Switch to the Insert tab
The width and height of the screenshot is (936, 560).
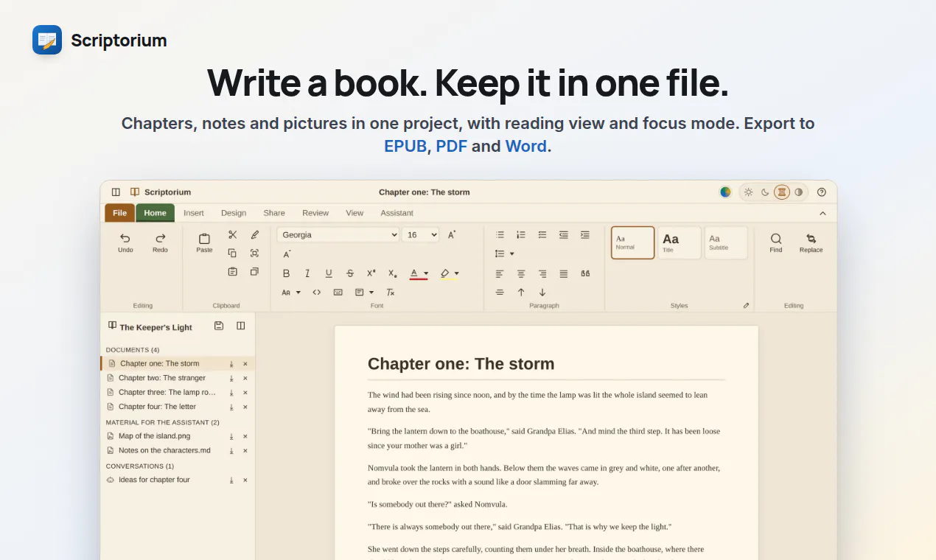coord(194,213)
